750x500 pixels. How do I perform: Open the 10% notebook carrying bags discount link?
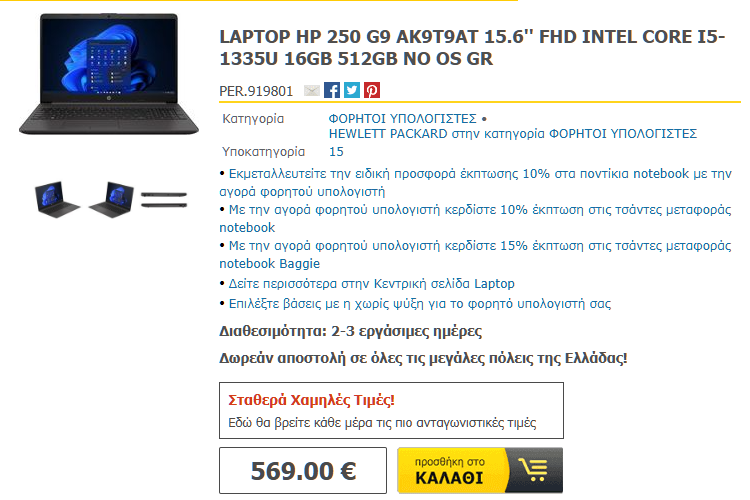coord(475,218)
